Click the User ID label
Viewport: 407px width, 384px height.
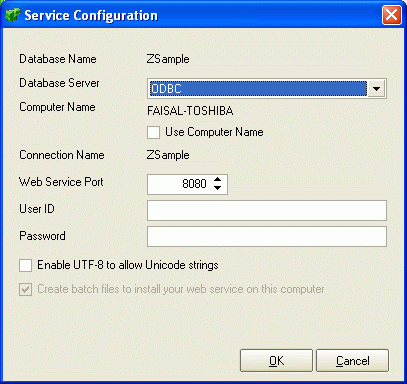click(37, 209)
